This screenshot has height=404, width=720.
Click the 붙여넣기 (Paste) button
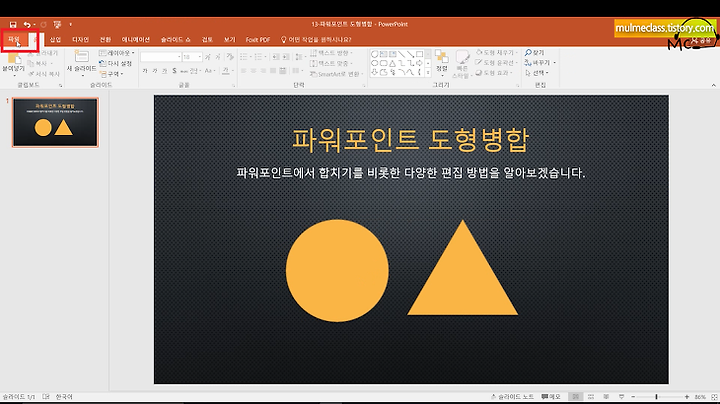click(13, 62)
